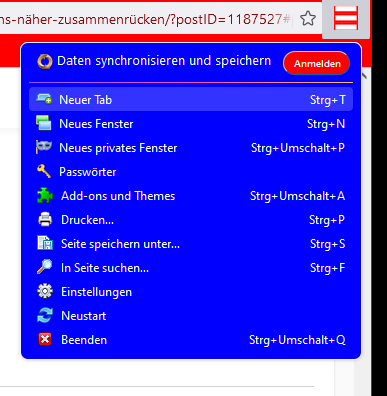Choose Seite speichern unter… entry
The height and width of the screenshot is (396, 387).
tap(191, 244)
